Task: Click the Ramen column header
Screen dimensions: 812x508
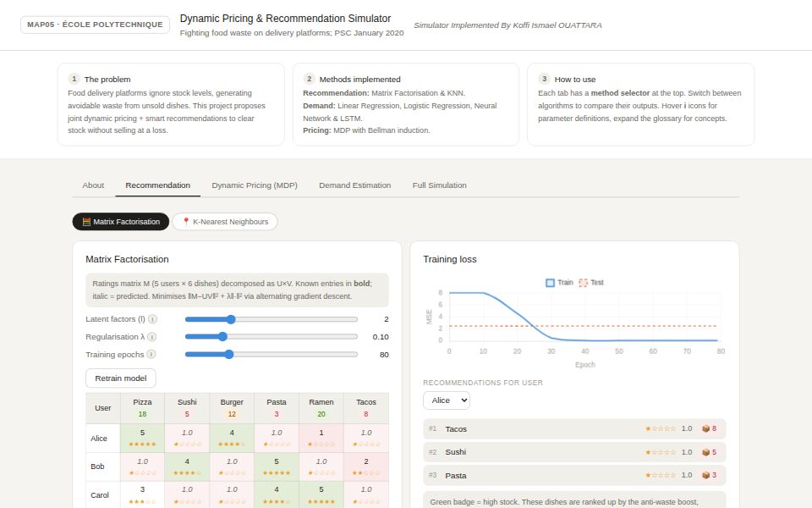Action: pos(321,408)
